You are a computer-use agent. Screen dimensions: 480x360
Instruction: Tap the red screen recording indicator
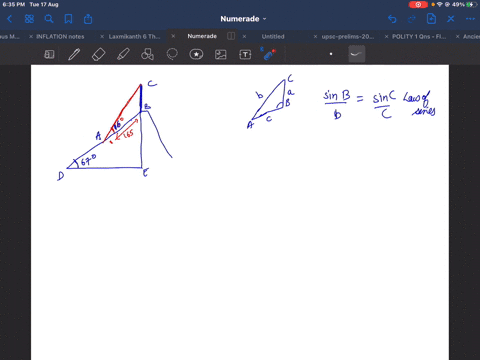(418, 5)
